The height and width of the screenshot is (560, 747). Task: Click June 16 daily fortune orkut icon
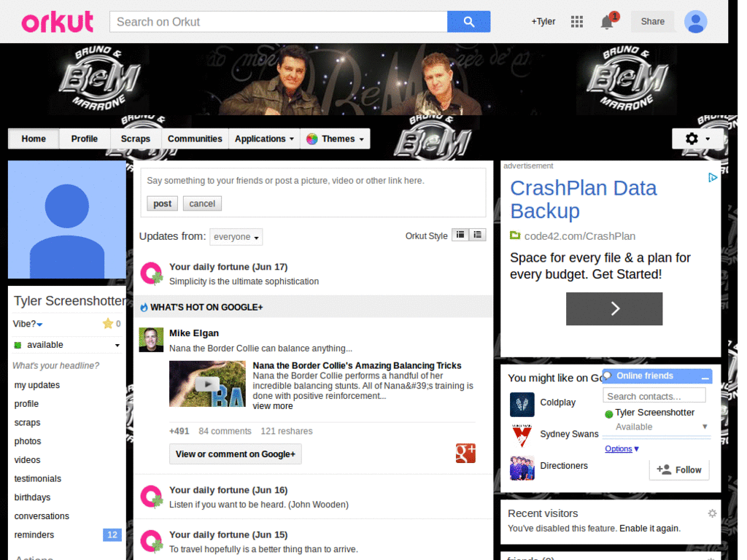coord(152,497)
